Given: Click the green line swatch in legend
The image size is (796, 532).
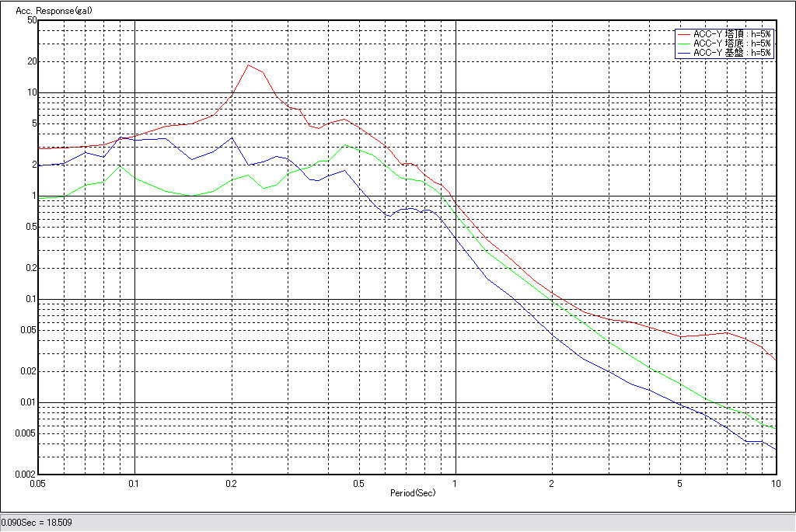Looking at the screenshot, I should pyautogui.click(x=683, y=43).
